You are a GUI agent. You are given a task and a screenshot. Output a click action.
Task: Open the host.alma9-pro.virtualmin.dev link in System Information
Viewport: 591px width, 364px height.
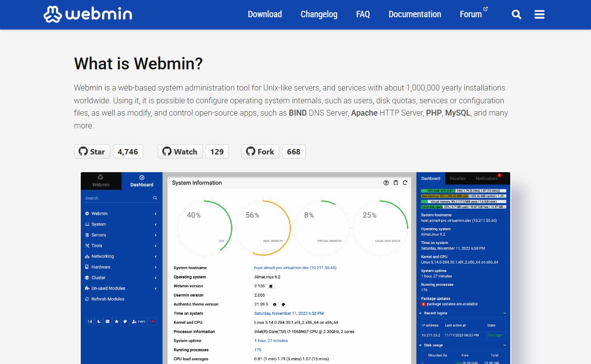pos(295,268)
